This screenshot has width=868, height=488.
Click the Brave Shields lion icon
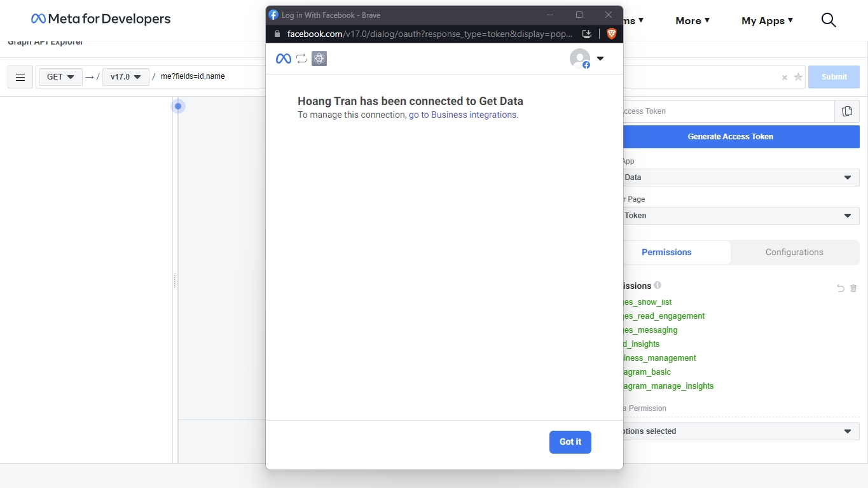[611, 34]
